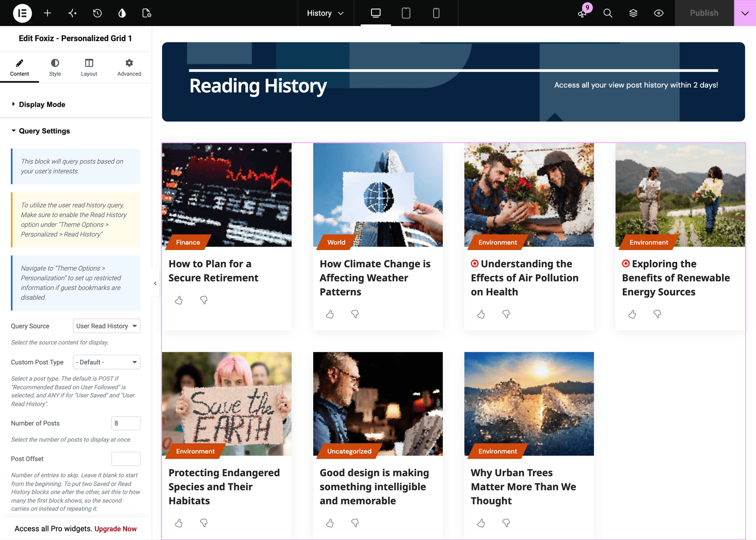Image resolution: width=756 pixels, height=540 pixels.
Task: Open page settings document icon
Action: pos(147,13)
